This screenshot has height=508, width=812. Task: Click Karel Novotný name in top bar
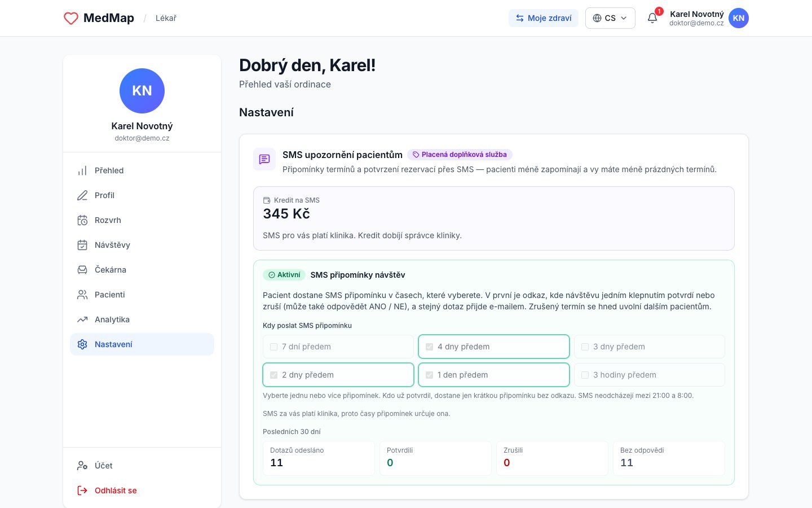[697, 14]
